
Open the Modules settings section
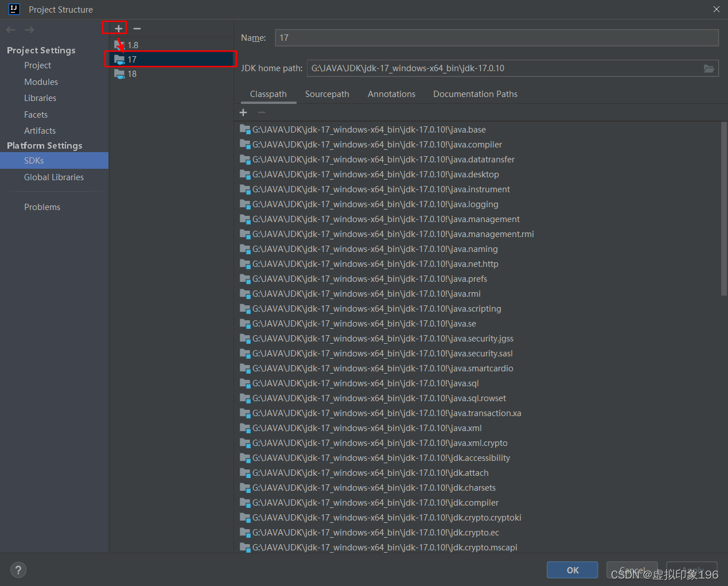pos(41,82)
